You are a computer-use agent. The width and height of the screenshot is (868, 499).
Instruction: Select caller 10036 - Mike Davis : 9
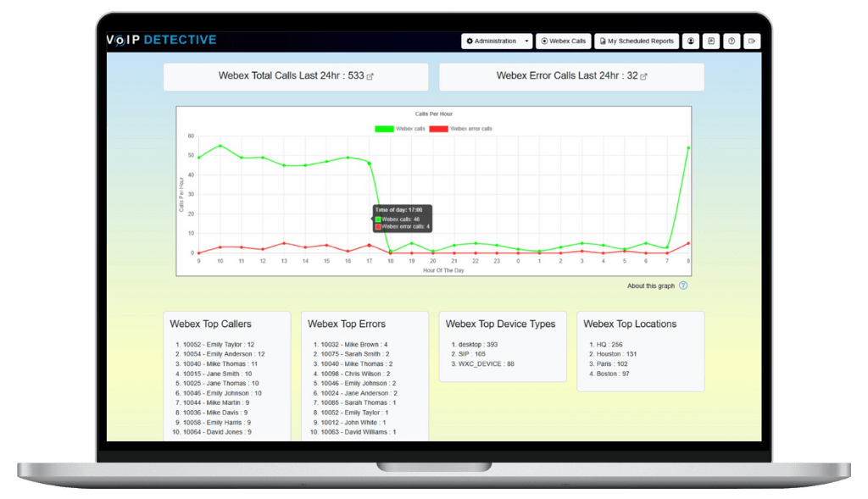click(x=215, y=413)
